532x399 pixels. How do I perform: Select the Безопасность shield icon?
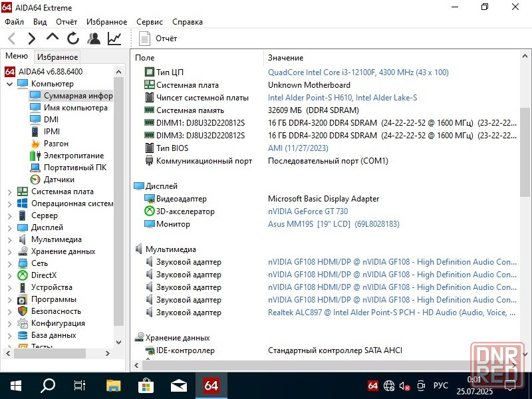tap(23, 311)
